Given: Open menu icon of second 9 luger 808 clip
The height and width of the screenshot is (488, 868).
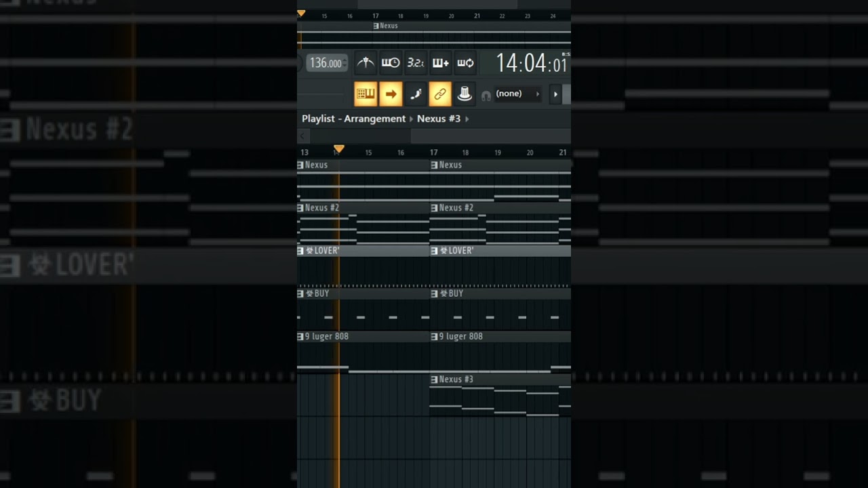Looking at the screenshot, I should pos(435,336).
